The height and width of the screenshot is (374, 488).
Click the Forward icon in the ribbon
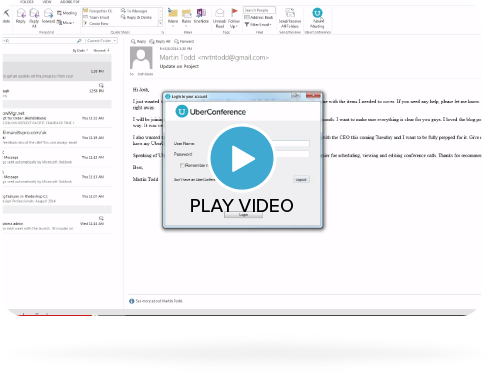tap(48, 16)
